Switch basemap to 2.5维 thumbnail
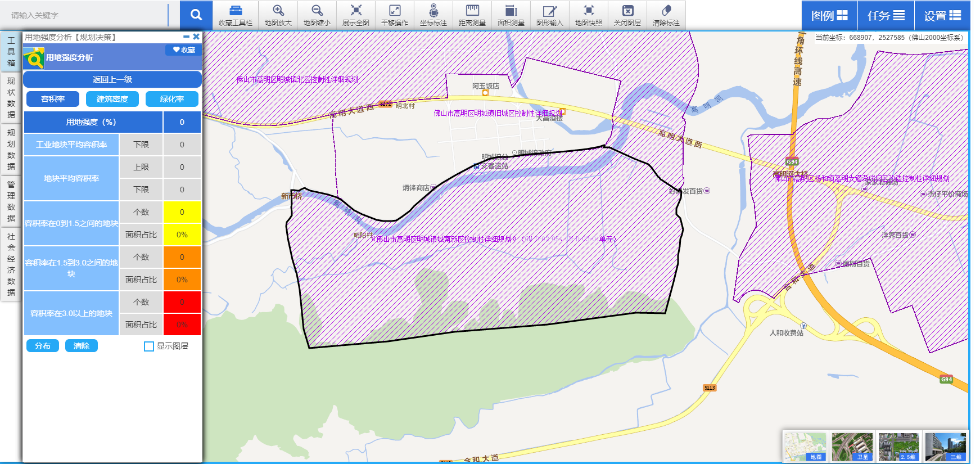980x464 pixels. pos(898,447)
